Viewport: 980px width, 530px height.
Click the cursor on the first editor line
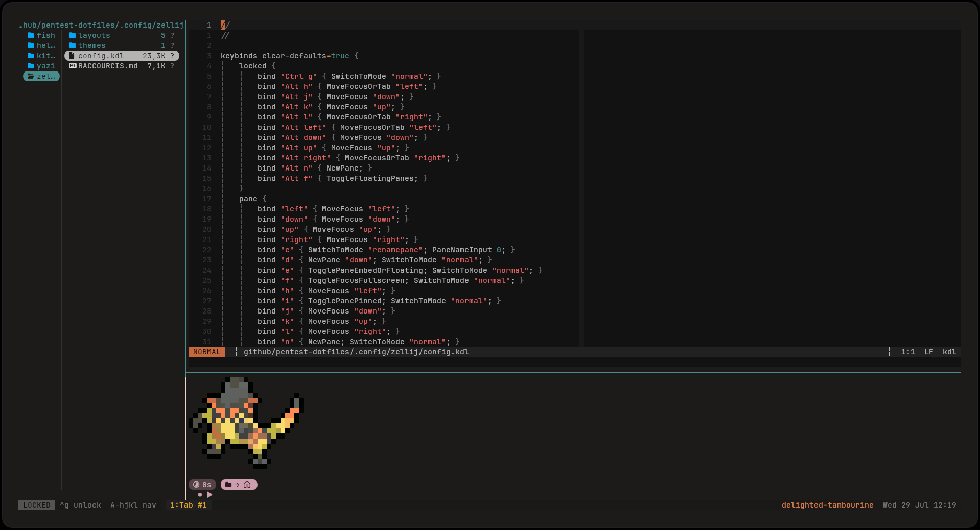click(x=223, y=25)
